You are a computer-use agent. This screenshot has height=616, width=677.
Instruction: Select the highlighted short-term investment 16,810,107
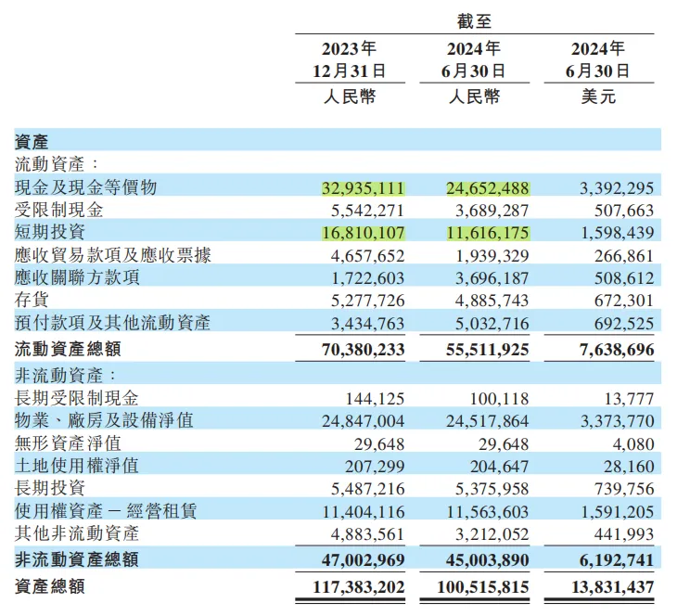point(364,233)
